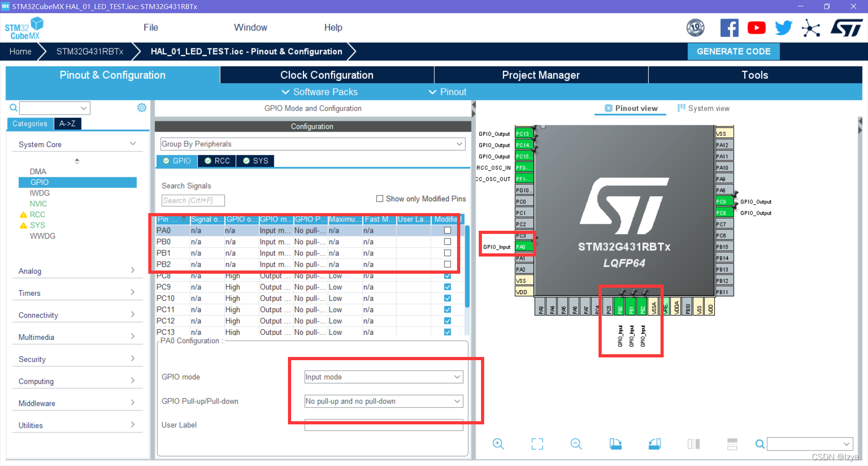Click the magnifier icon beside the categories search
The width and height of the screenshot is (868, 466).
tap(14, 108)
